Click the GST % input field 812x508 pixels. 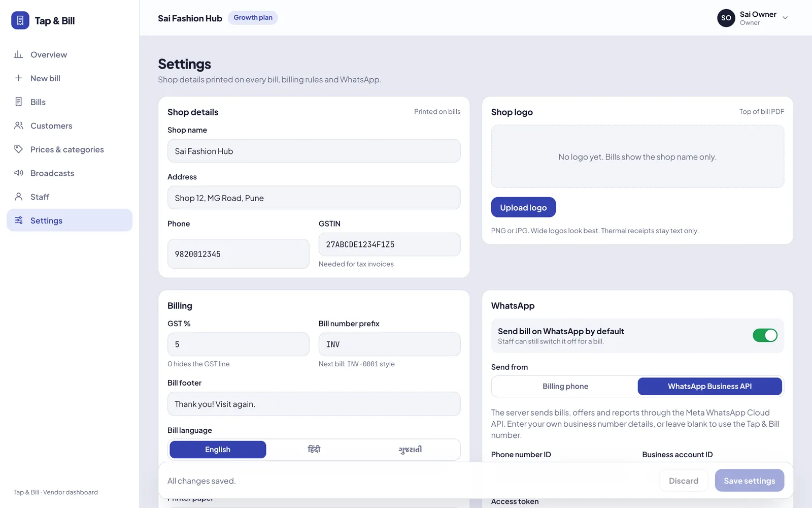click(x=239, y=344)
